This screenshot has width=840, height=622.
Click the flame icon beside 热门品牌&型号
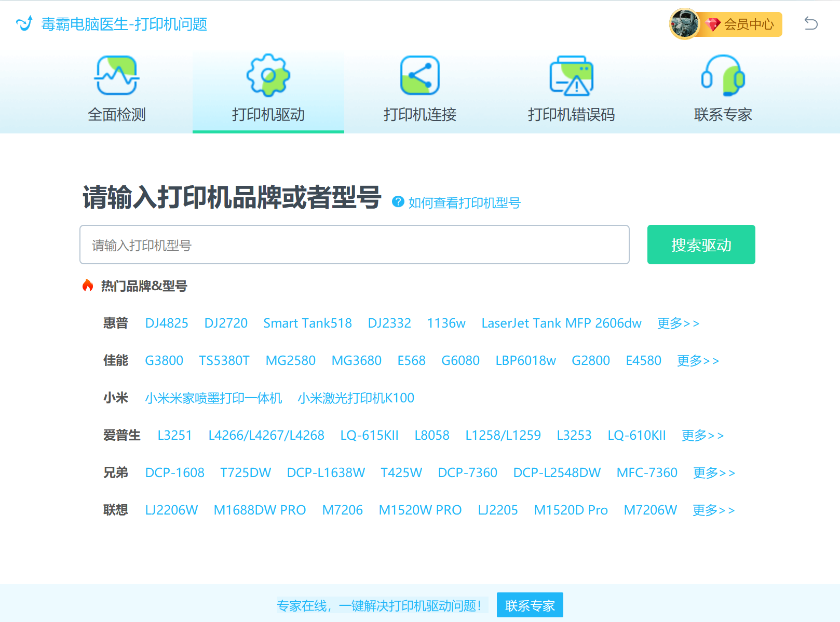point(88,285)
